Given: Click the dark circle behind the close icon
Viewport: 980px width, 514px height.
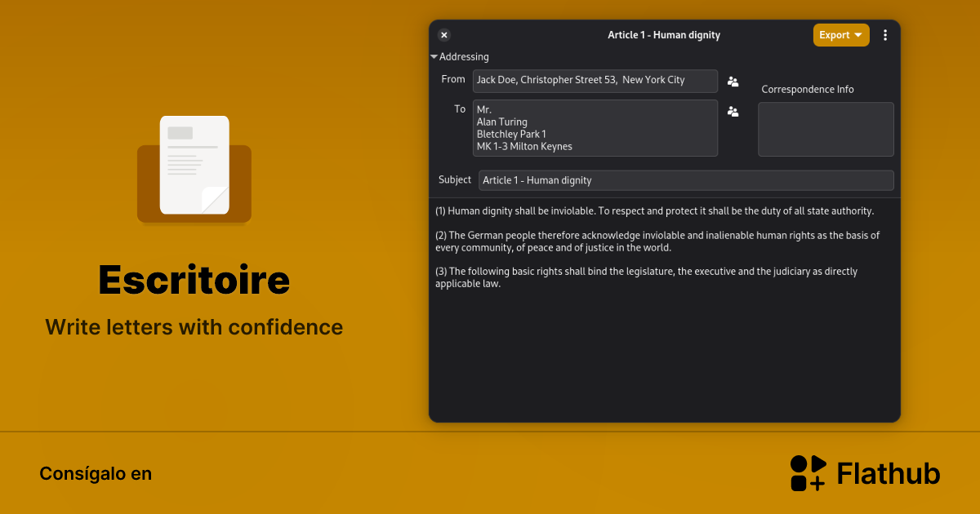Looking at the screenshot, I should tap(443, 34).
